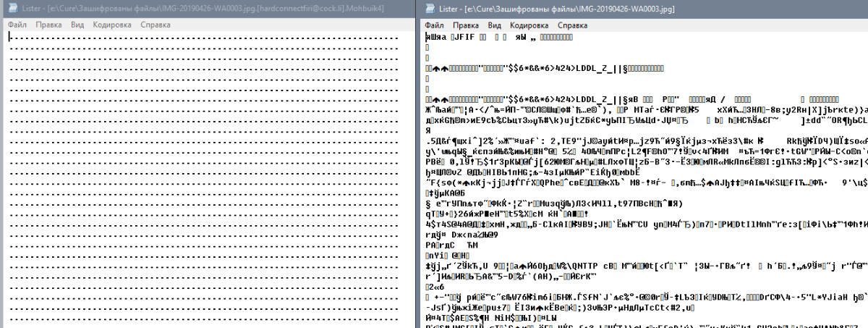
Task: Open the Кодировка menu in the left Lister window
Action: pyautogui.click(x=112, y=25)
